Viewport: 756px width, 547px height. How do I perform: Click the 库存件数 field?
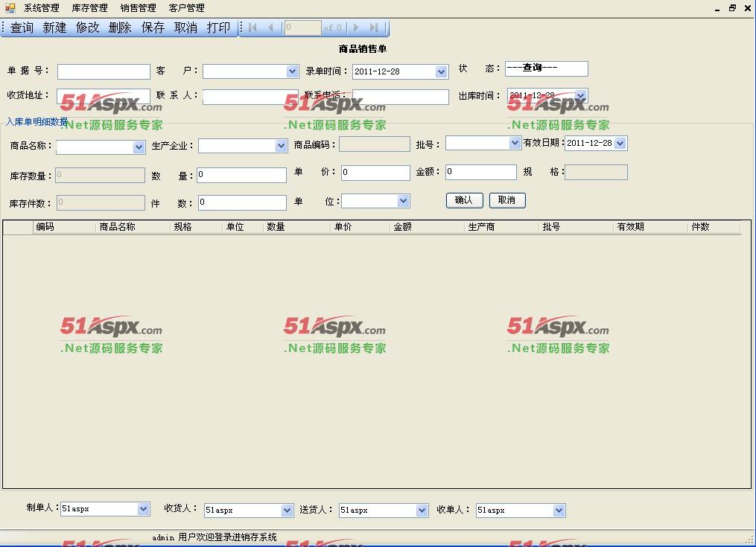coord(101,202)
